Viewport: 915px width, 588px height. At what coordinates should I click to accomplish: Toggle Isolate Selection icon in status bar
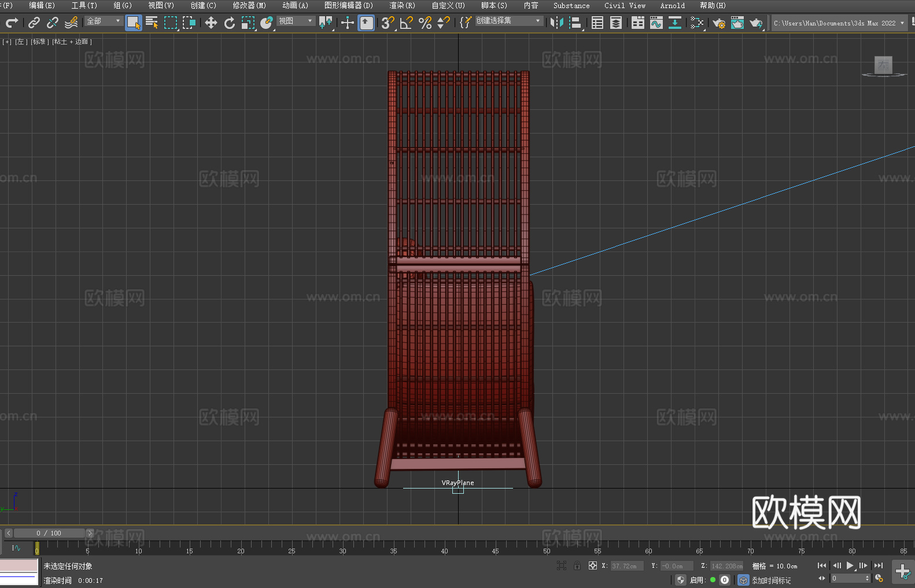pos(561,565)
